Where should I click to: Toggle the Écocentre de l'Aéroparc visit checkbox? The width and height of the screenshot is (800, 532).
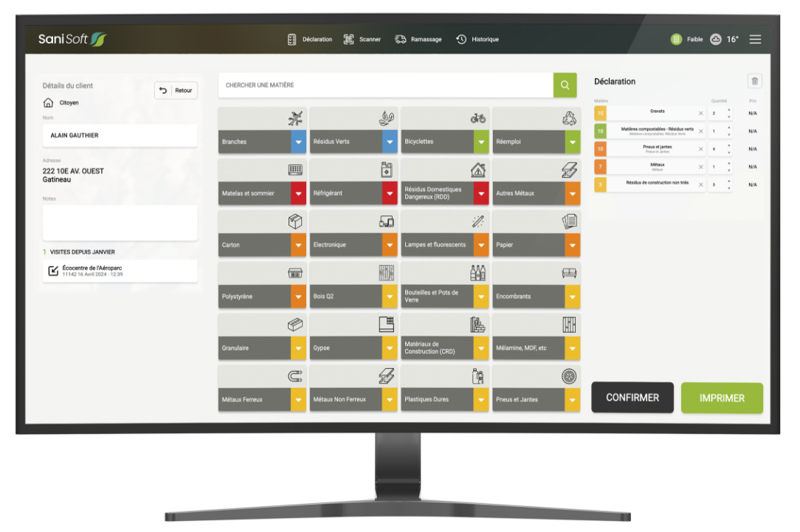tap(53, 271)
